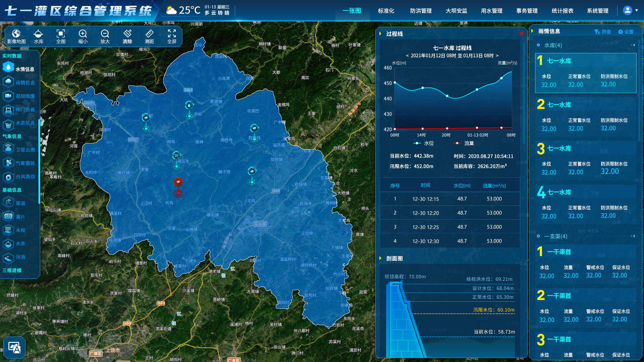Click the 清除 clear tool icon

(127, 34)
